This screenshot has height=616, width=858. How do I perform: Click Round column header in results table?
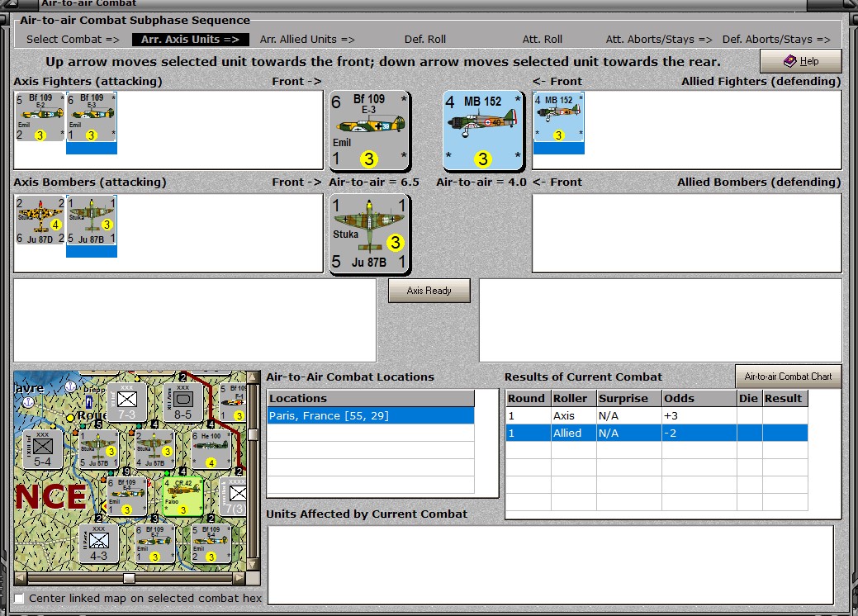point(528,398)
